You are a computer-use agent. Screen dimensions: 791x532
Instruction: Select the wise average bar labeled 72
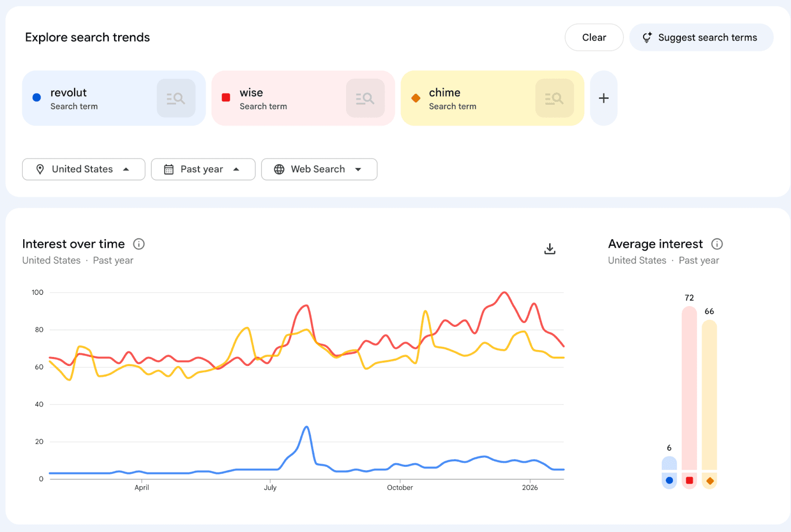coord(689,388)
